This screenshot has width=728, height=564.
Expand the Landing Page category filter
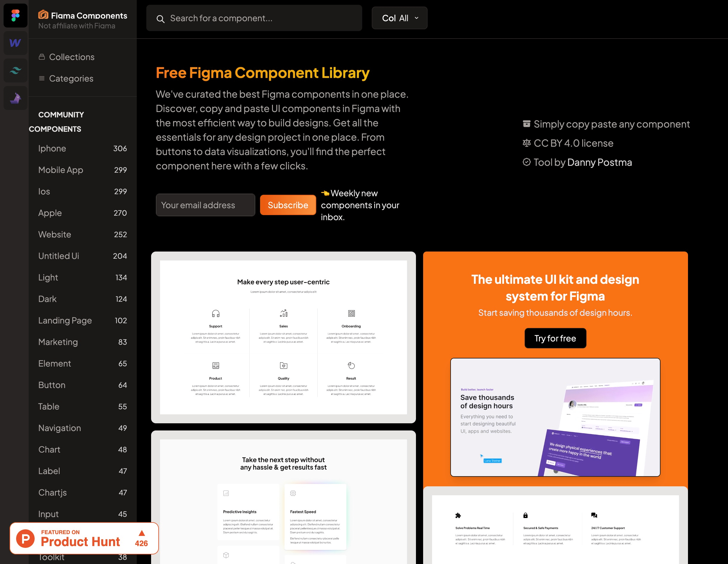pyautogui.click(x=65, y=321)
